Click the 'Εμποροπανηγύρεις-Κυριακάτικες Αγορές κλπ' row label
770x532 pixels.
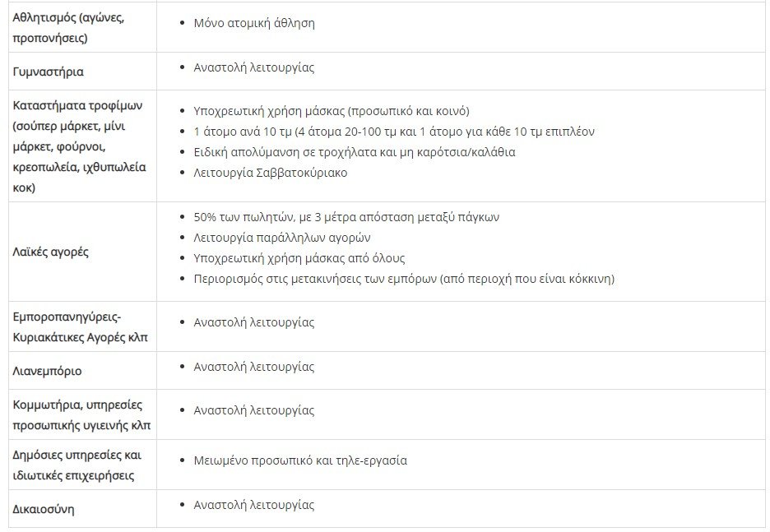pos(80,328)
